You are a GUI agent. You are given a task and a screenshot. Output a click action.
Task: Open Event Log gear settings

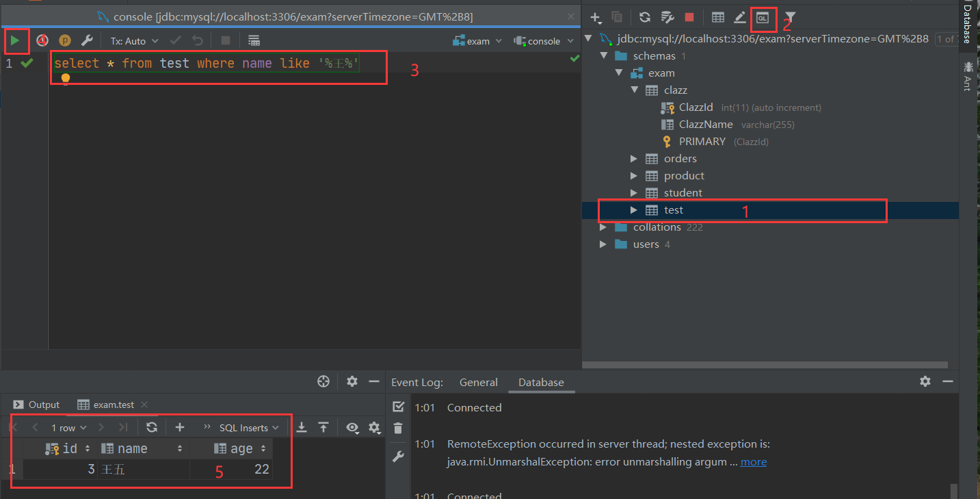point(925,381)
